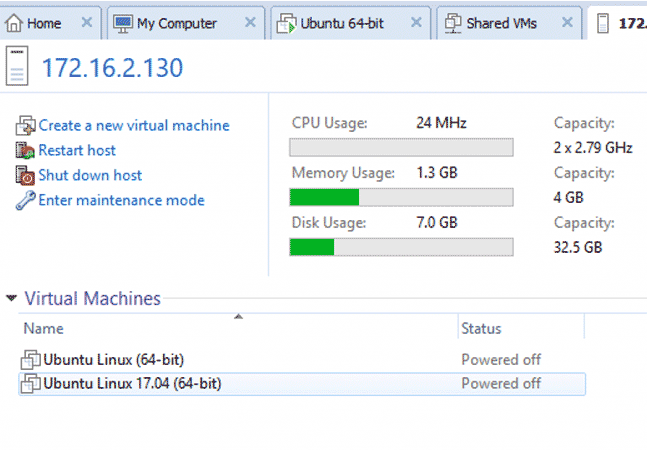Screen dimensions: 647x450
Task: Sort list by the Status column header
Action: click(481, 328)
